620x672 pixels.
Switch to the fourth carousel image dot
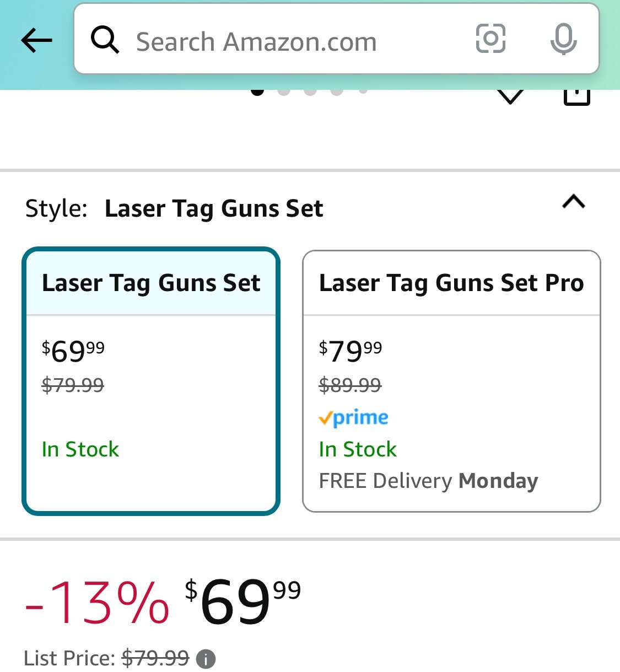[337, 91]
